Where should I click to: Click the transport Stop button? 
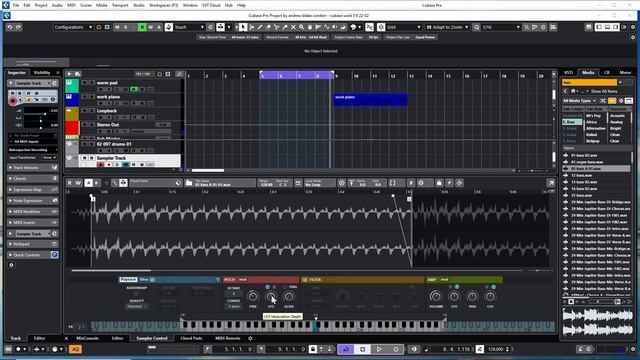pos(362,349)
